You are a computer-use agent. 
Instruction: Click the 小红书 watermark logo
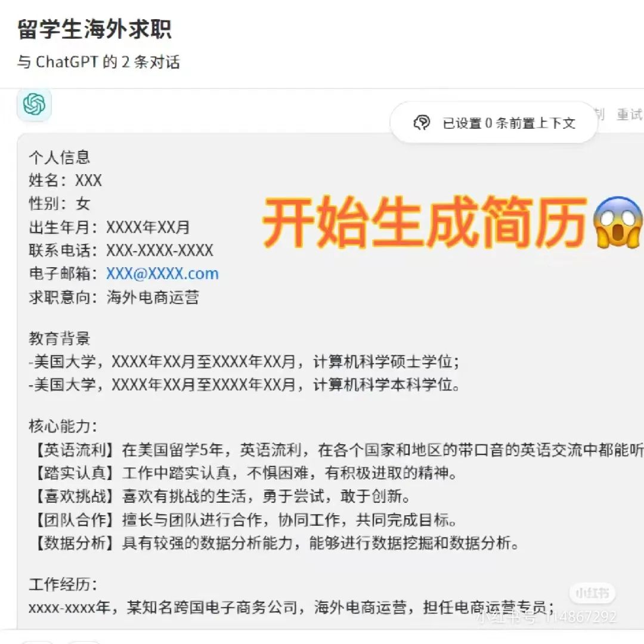(x=592, y=593)
